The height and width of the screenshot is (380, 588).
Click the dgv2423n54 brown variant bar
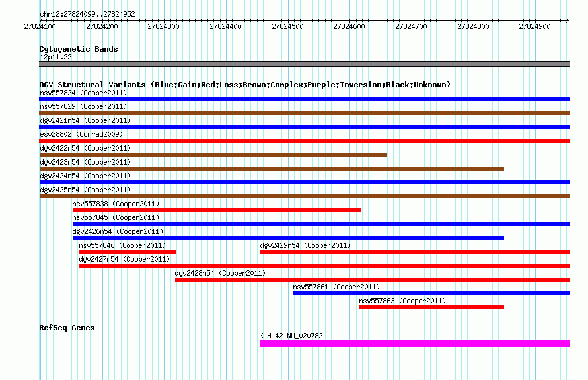pos(272,169)
